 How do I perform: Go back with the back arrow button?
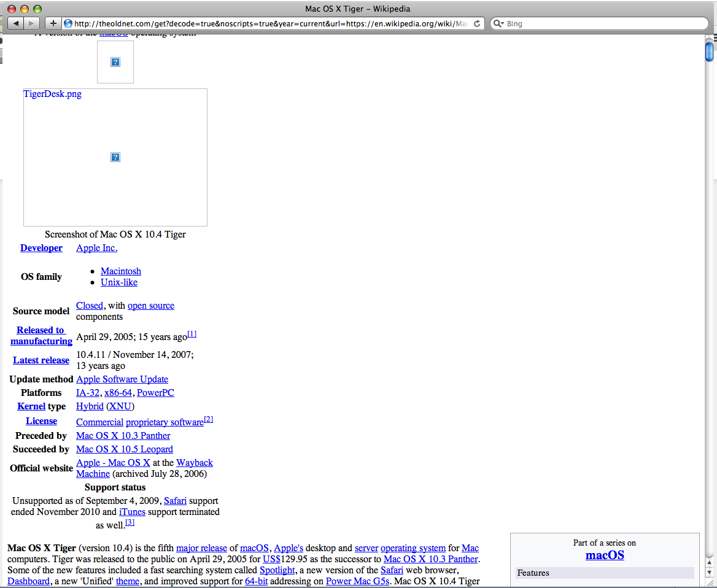(x=15, y=23)
